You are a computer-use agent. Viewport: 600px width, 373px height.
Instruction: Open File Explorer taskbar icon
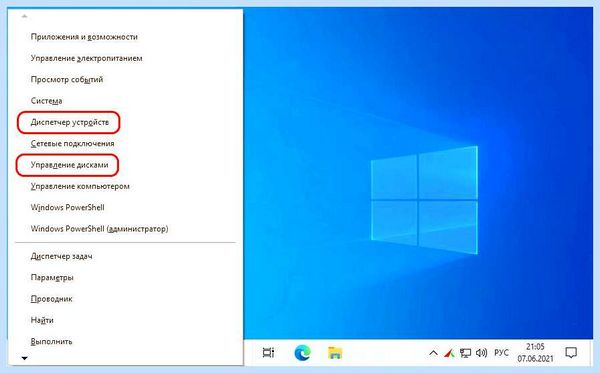[335, 353]
